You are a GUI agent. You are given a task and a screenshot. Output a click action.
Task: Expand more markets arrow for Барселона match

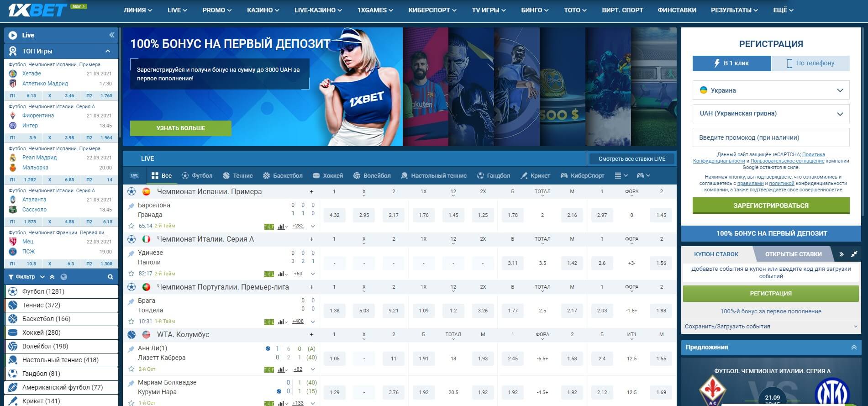point(313,226)
